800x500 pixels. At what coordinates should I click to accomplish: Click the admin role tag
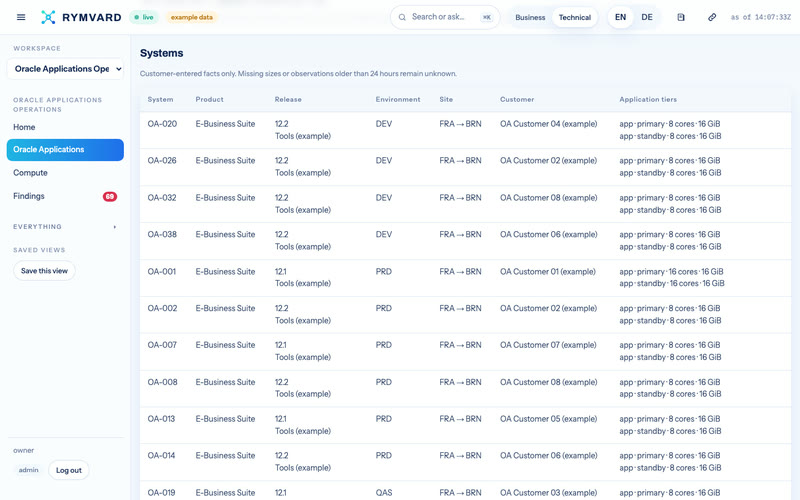point(29,470)
